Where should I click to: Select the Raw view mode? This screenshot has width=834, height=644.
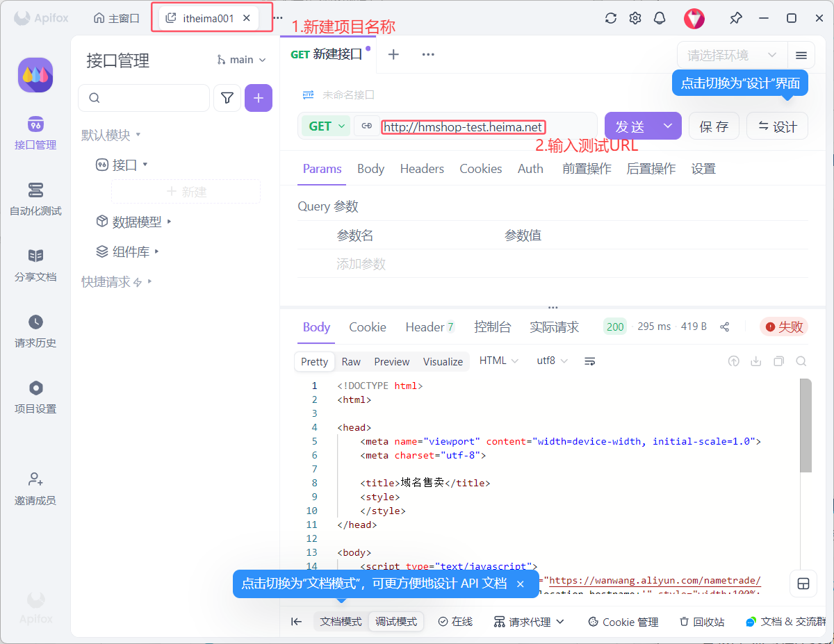(x=351, y=361)
